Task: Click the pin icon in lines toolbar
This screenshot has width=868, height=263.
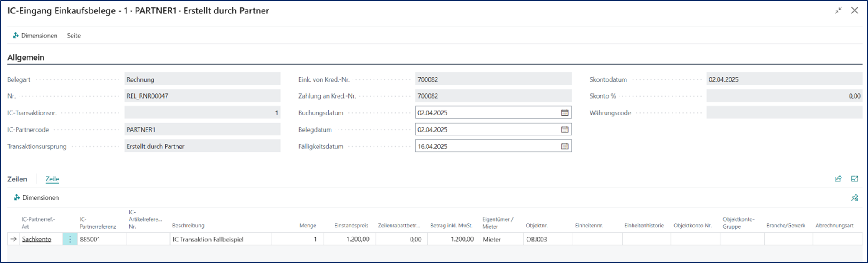Action: point(855,197)
